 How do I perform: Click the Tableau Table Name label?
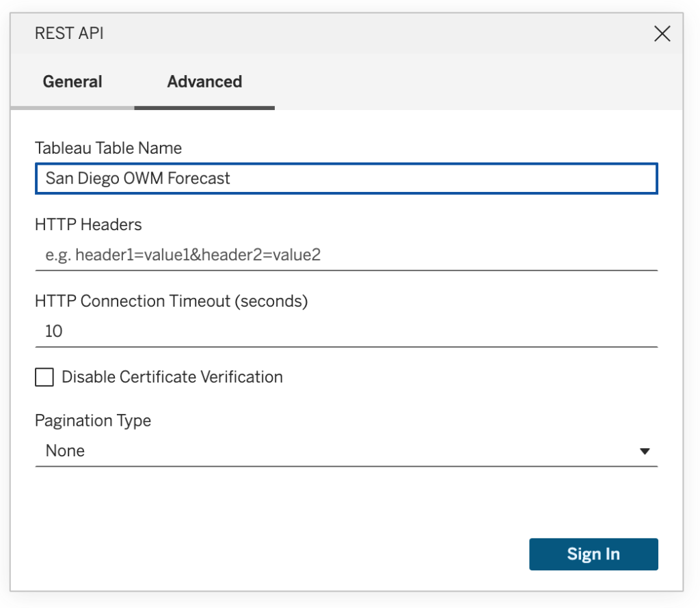point(108,148)
